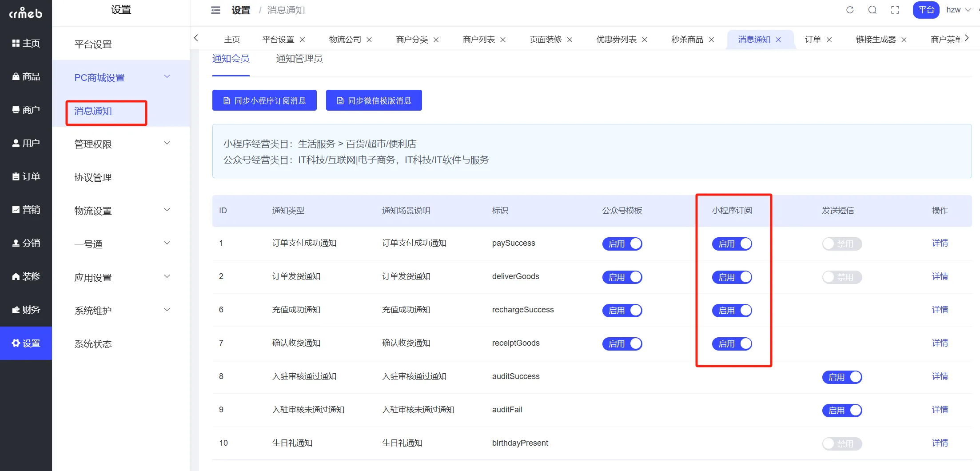
Task: Toggle fullscreen icon in header
Action: (x=895, y=10)
